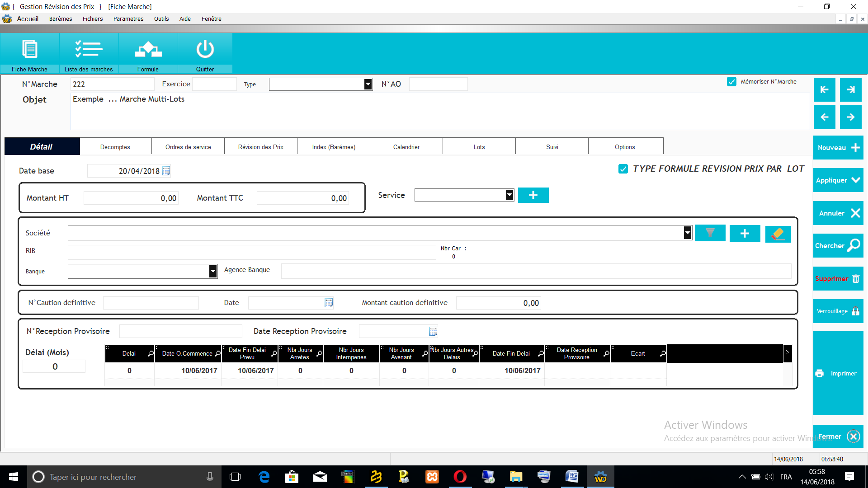Click the Société filter funnel icon
This screenshot has height=488, width=868.
click(710, 233)
